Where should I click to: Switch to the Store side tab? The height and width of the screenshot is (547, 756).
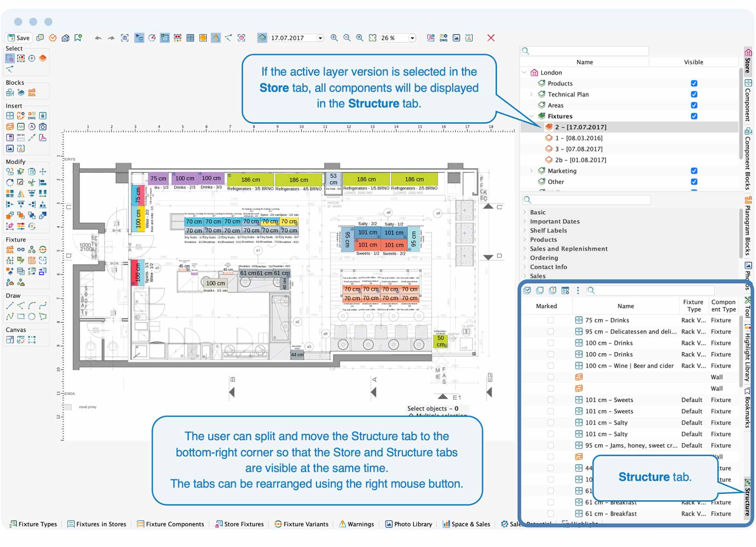click(x=748, y=61)
